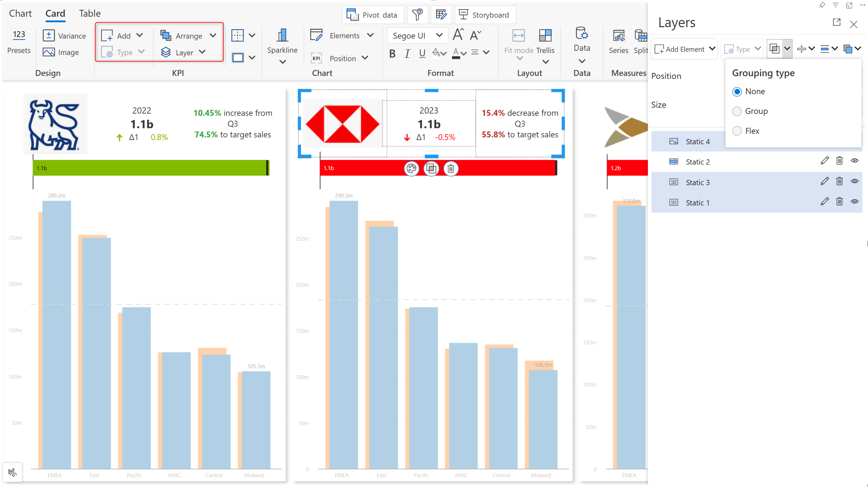Viewport: 868px width, 487px height.
Task: Open the Storyboard button
Action: coord(485,15)
